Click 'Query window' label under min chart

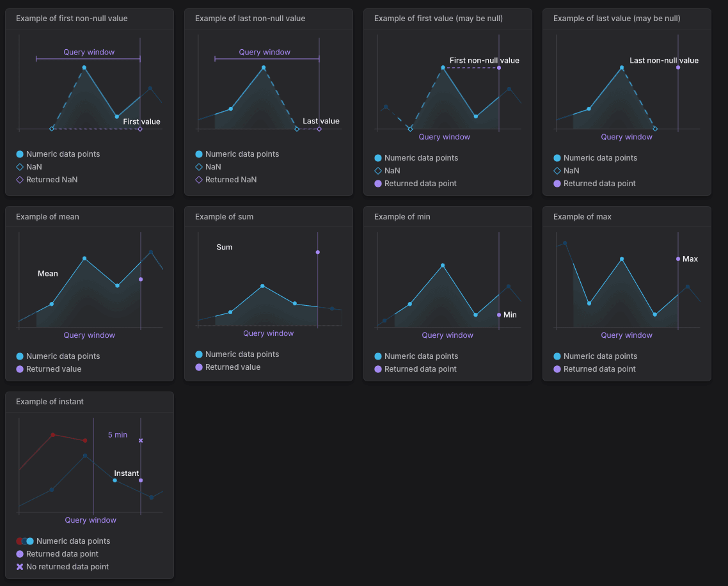click(x=448, y=335)
